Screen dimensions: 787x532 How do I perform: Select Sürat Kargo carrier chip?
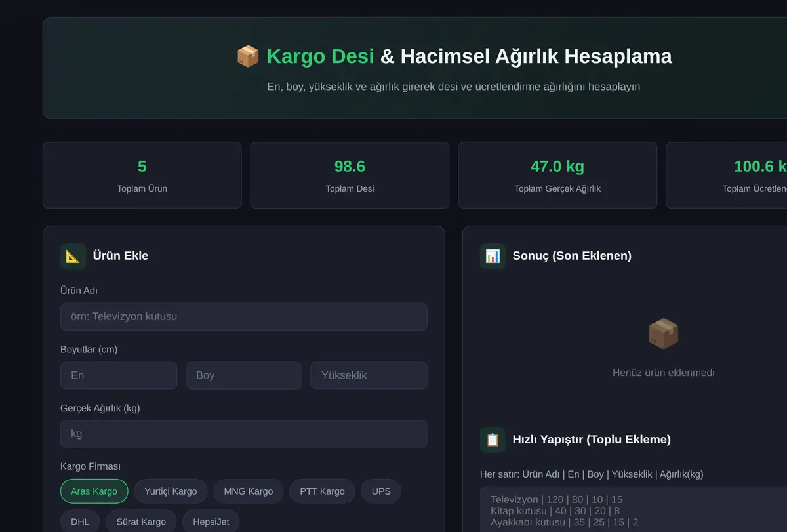tap(141, 522)
